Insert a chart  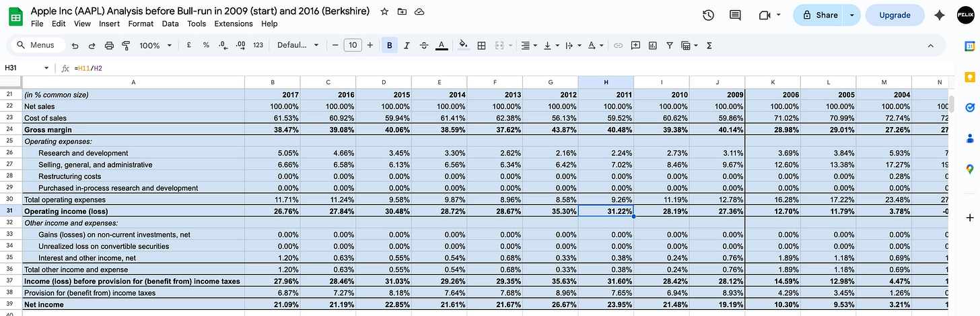click(x=652, y=46)
